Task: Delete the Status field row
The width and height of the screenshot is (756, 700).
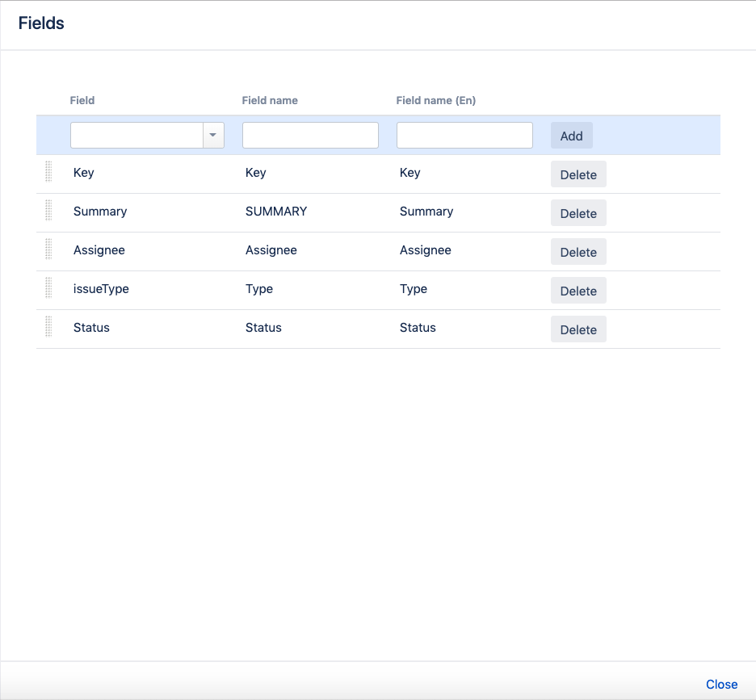Action: pyautogui.click(x=578, y=329)
